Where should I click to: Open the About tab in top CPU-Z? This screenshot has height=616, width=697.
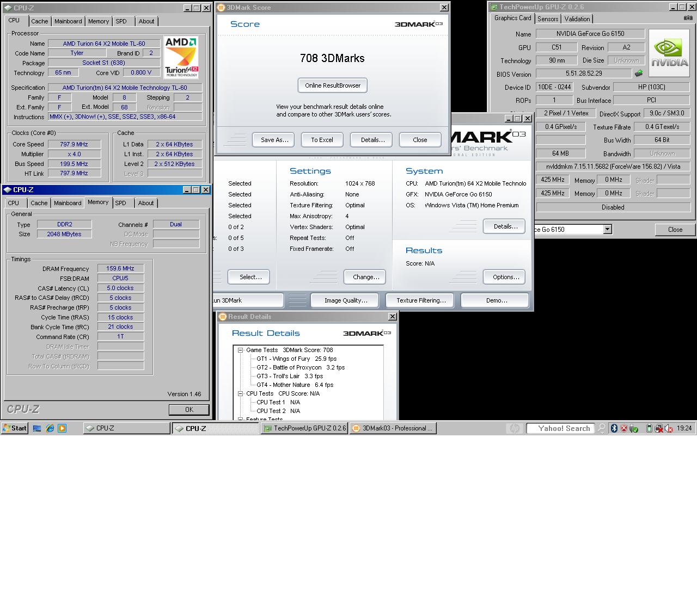(146, 21)
